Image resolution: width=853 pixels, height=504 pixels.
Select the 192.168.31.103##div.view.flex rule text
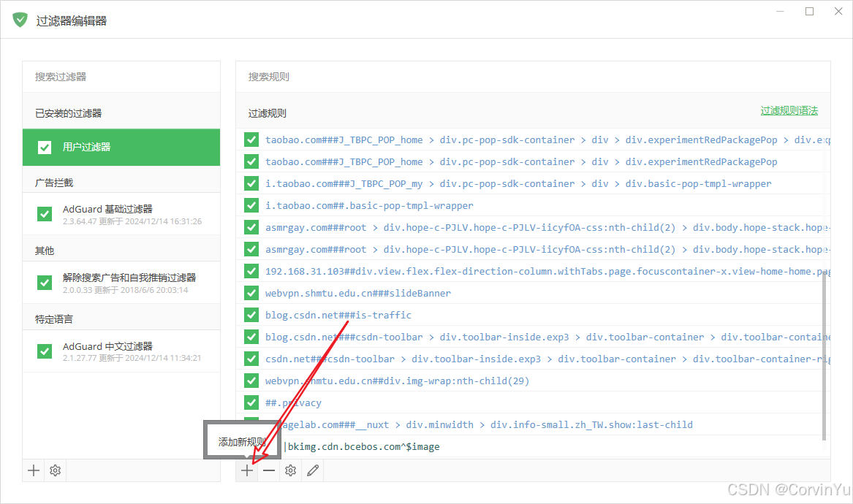[547, 271]
